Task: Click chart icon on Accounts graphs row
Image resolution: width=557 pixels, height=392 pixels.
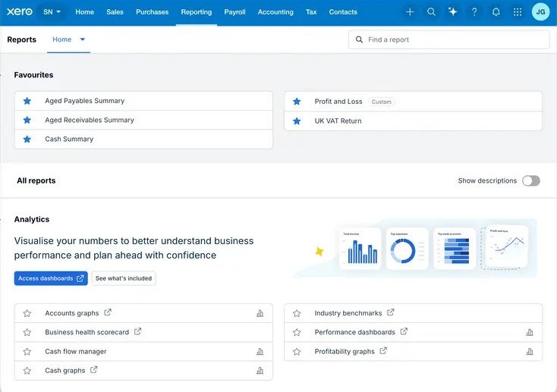Action: [260, 313]
